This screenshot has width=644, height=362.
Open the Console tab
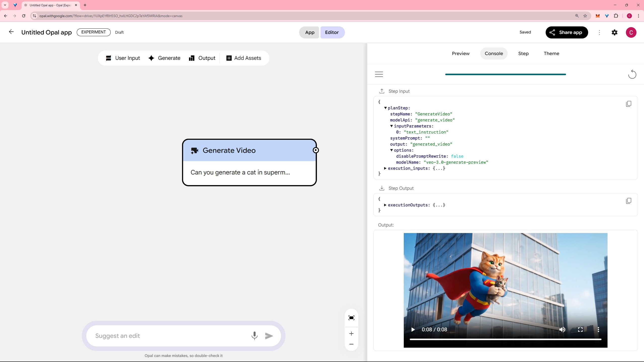(x=494, y=54)
